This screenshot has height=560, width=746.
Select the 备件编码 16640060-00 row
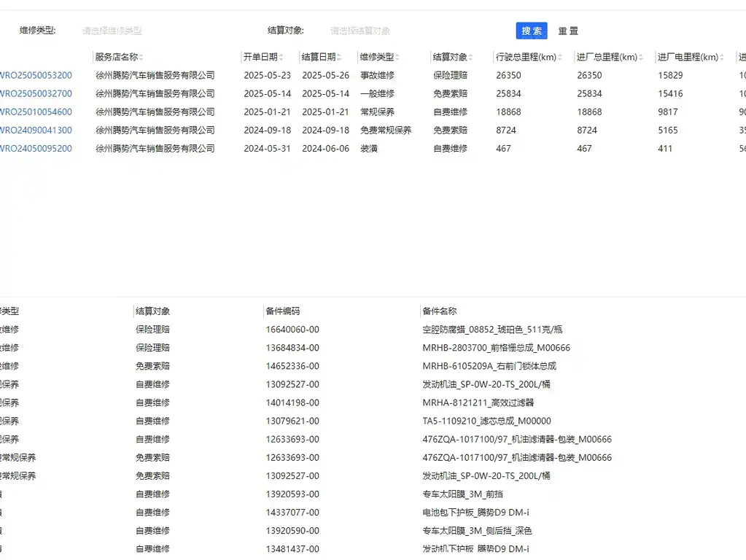[373, 330]
